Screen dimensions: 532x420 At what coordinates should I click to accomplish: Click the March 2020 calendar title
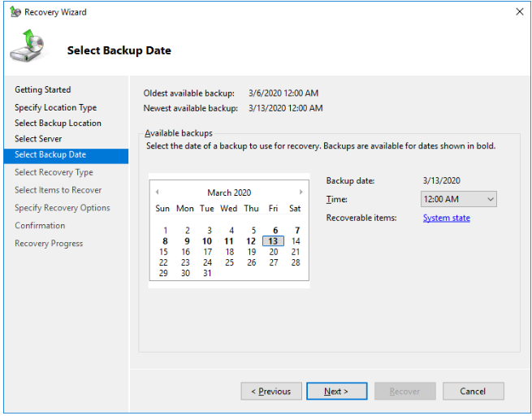point(229,193)
